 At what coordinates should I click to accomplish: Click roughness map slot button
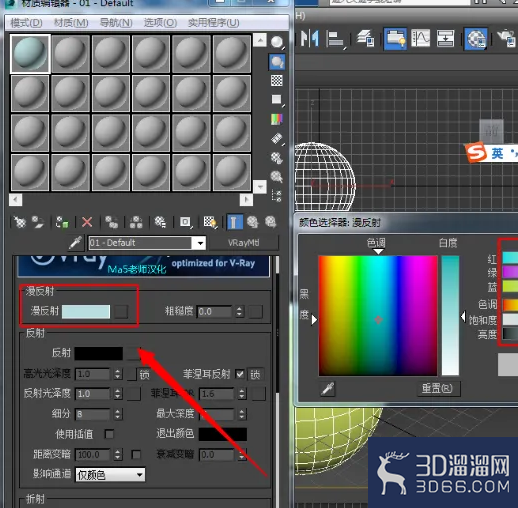point(256,312)
